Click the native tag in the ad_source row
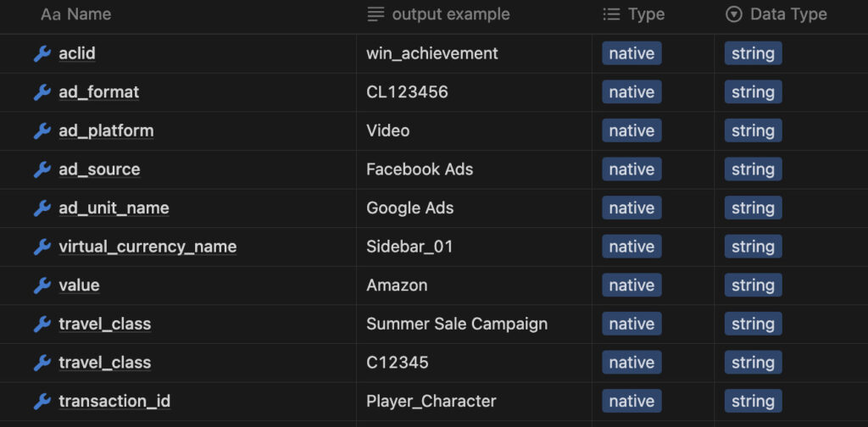This screenshot has height=427, width=868. click(x=632, y=169)
